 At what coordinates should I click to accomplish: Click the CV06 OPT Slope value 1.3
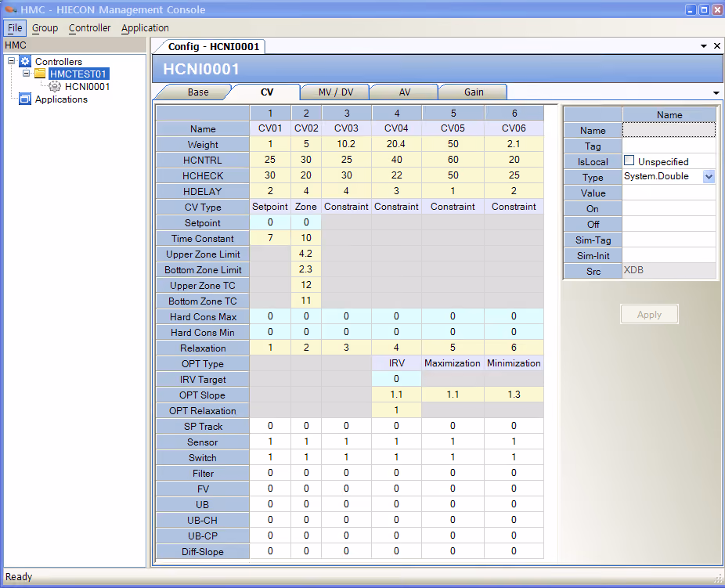(514, 395)
